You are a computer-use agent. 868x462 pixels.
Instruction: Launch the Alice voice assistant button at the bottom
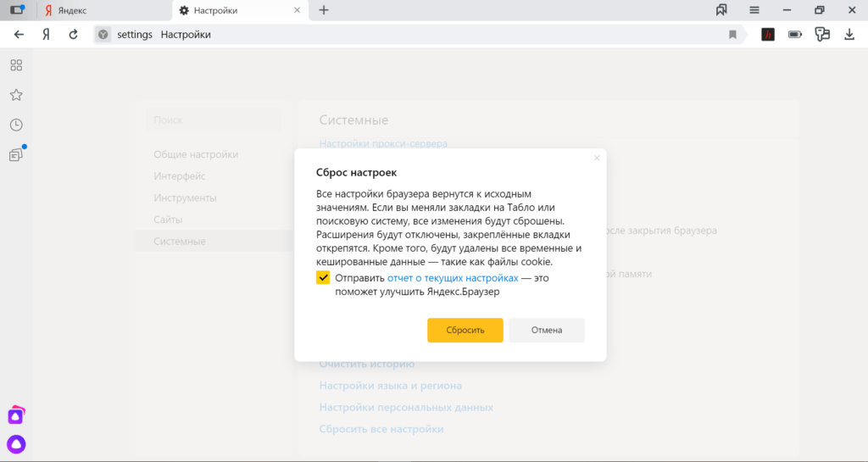click(16, 444)
